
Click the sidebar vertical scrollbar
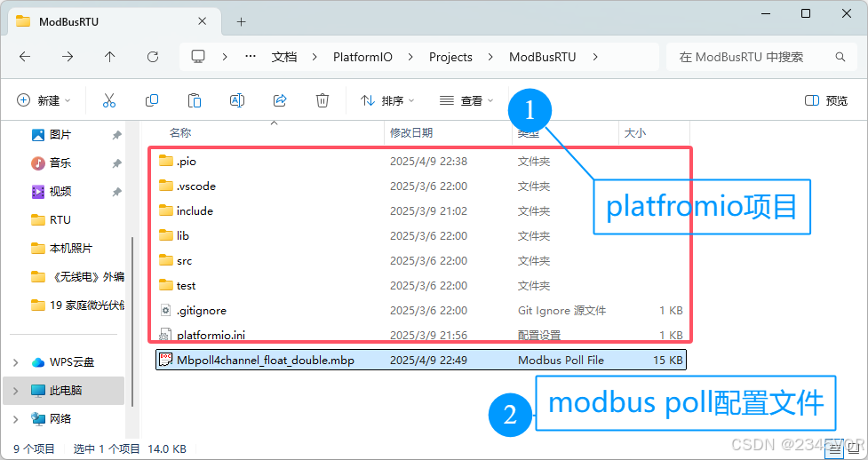131,321
